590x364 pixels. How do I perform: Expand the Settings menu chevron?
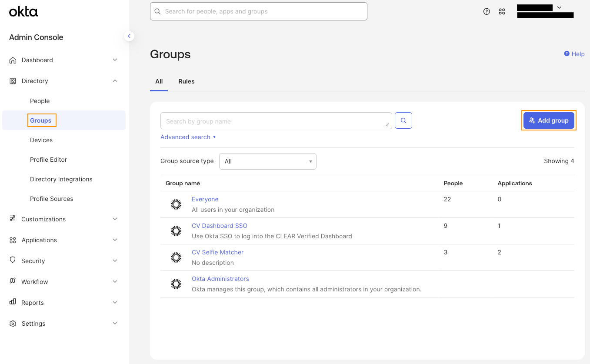click(115, 324)
